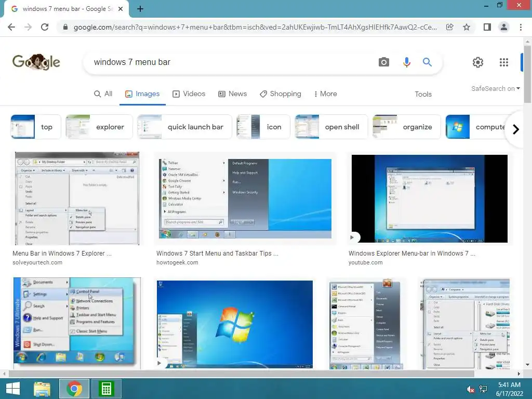Open 'Windows 7 Start Menu and Taskbar Tips' link
This screenshot has height=399, width=532.
(217, 254)
